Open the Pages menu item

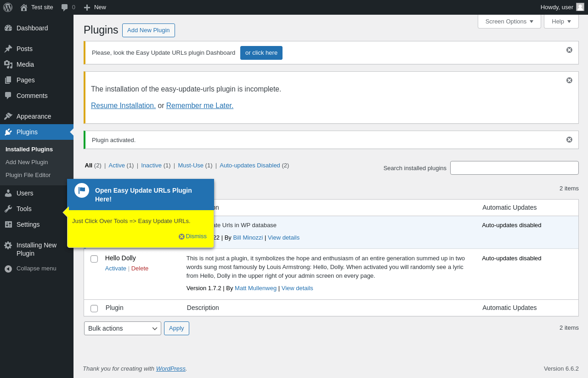[x=37, y=80]
